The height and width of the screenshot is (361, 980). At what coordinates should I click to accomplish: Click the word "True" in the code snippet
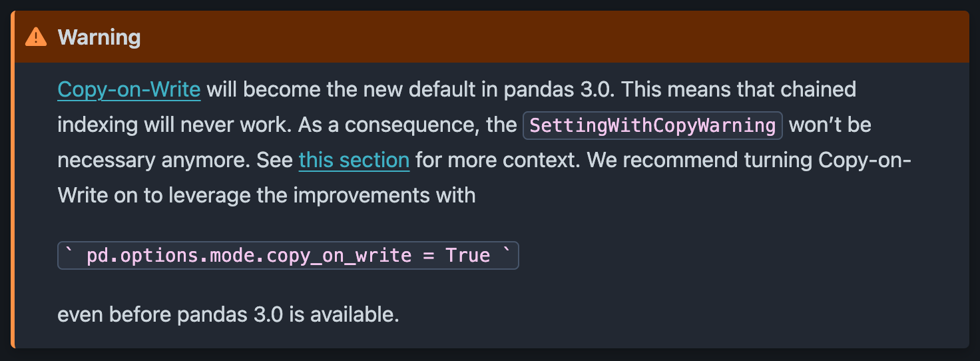coord(468,256)
